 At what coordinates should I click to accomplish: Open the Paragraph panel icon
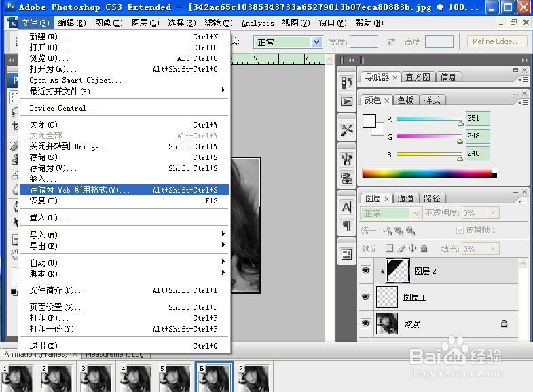click(347, 225)
